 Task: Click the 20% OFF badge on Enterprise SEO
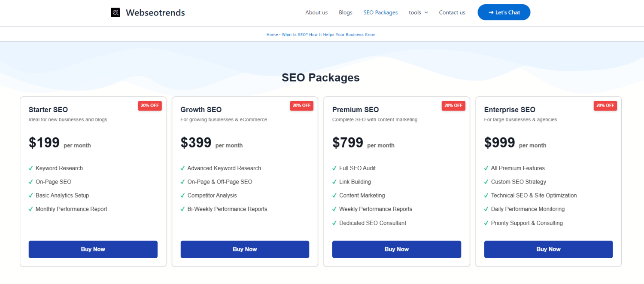pos(605,106)
